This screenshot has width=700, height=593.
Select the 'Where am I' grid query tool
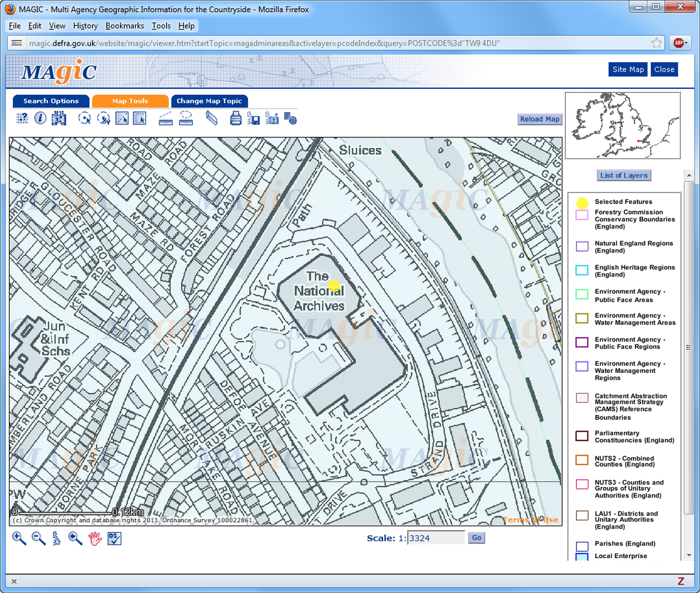22,119
